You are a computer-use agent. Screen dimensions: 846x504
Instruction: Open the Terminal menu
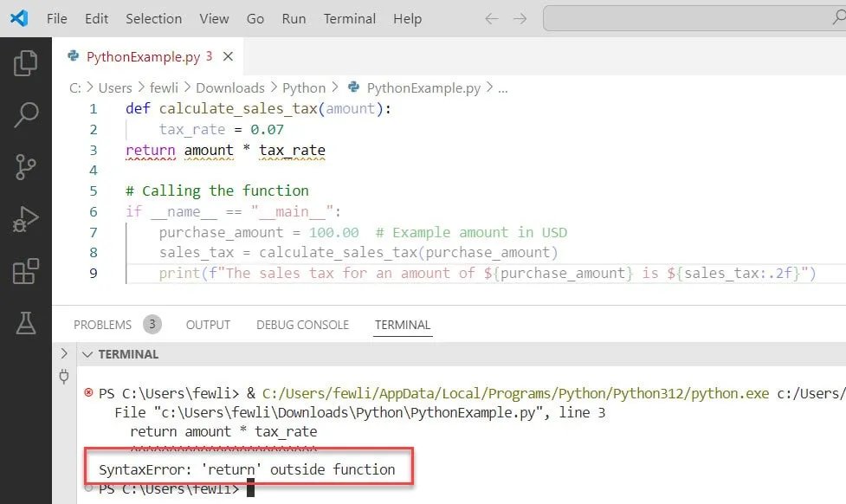click(x=349, y=18)
